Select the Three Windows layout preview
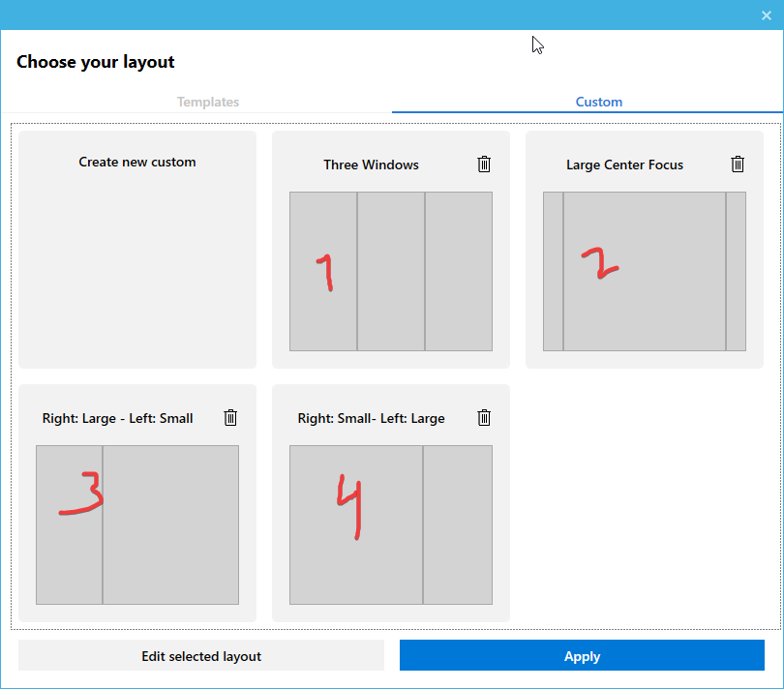 point(390,271)
